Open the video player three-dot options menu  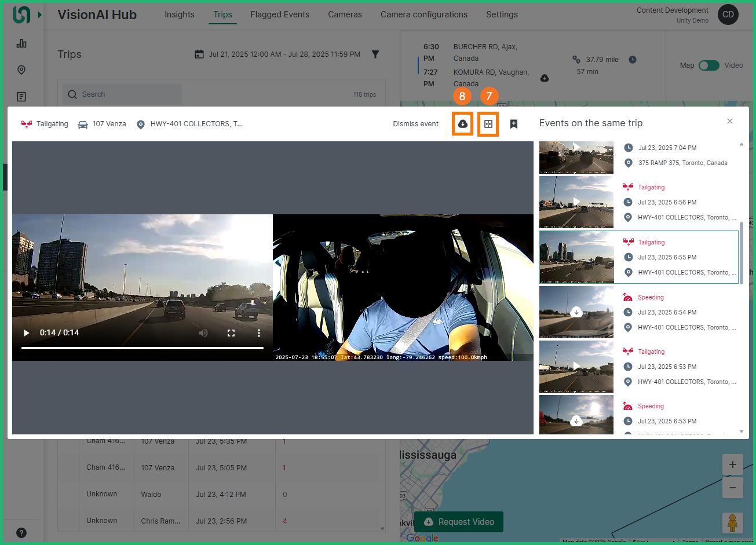(258, 332)
